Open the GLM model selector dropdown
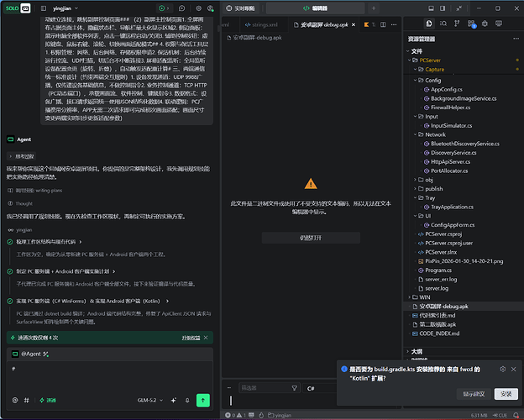This screenshot has height=420, width=524. 150,401
